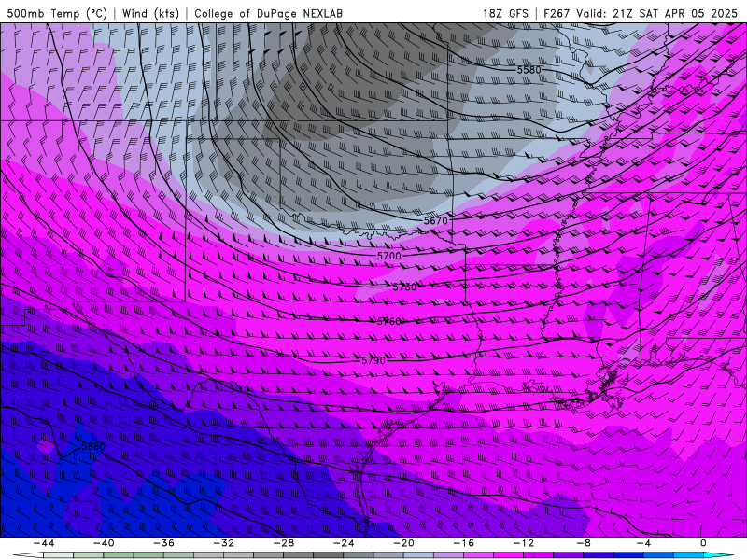
Task: Click the -32 colorbar scale value
Action: coord(224,543)
